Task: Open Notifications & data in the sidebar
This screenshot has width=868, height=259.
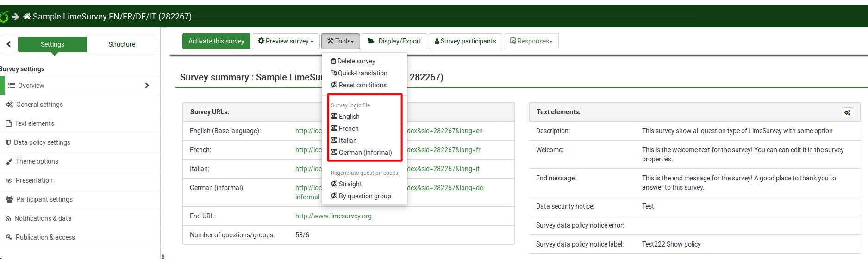Action: 43,218
